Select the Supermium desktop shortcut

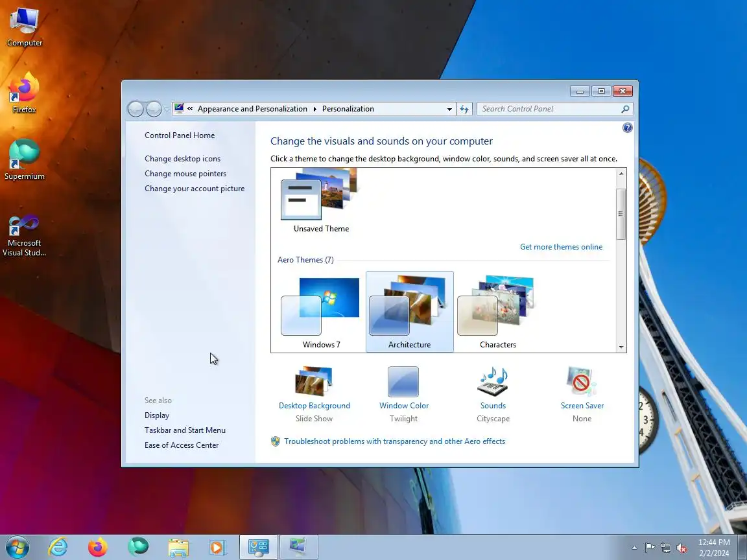(24, 159)
